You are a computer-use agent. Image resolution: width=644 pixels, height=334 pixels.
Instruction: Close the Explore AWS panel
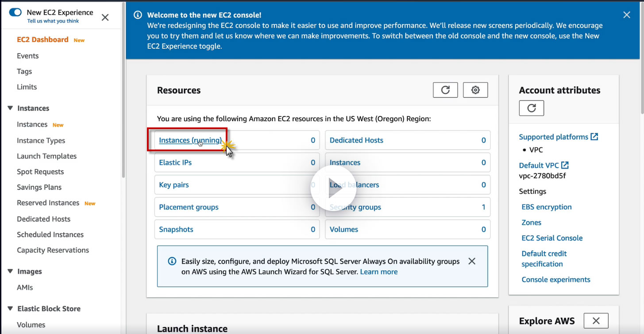click(x=596, y=321)
